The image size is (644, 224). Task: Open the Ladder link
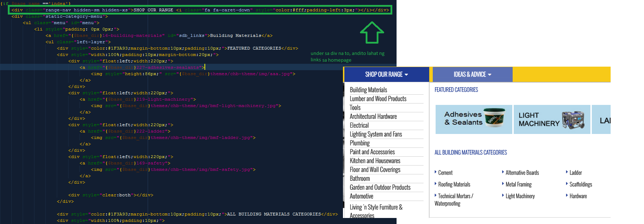[575, 173]
